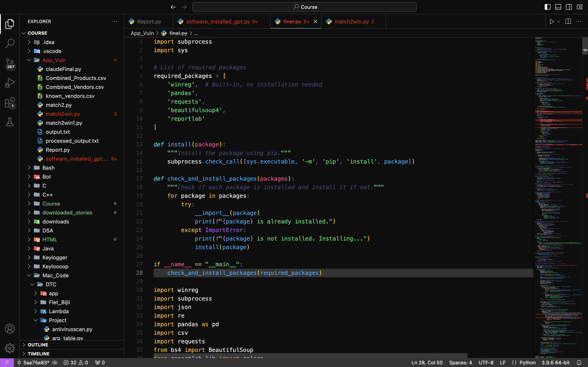Split the editor to the right
This screenshot has height=367, width=588.
(x=568, y=22)
